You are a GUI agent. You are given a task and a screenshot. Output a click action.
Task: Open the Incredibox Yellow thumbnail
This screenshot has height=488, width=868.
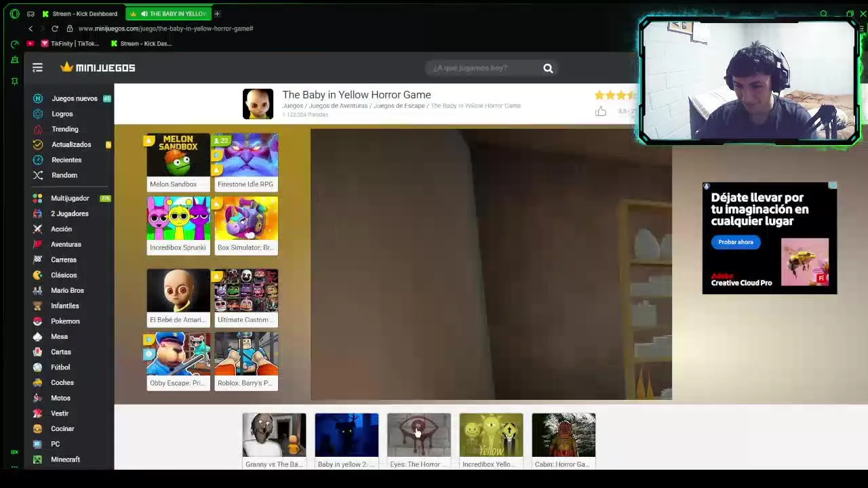coord(491,441)
